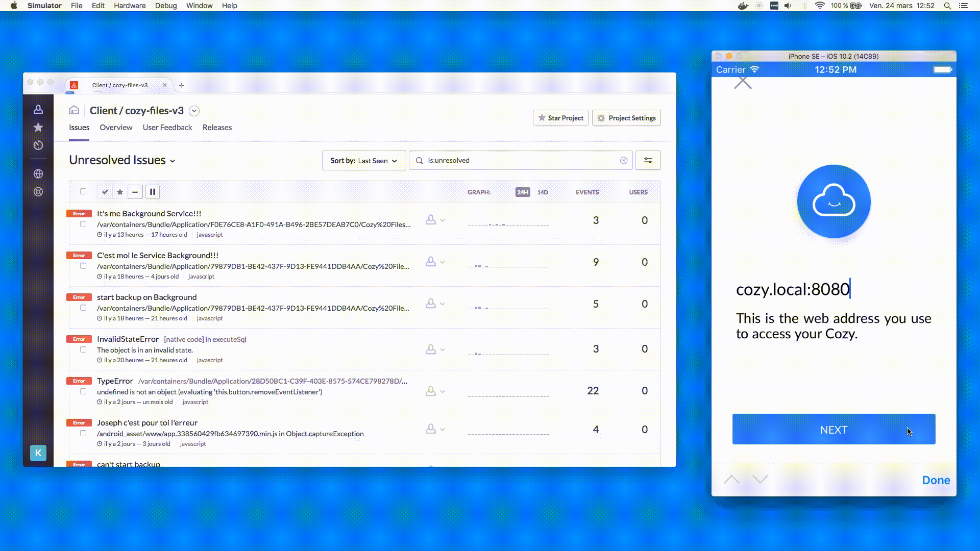Image resolution: width=980 pixels, height=551 pixels.
Task: Select the InvalidStateError issue checkbox
Action: pos(83,349)
